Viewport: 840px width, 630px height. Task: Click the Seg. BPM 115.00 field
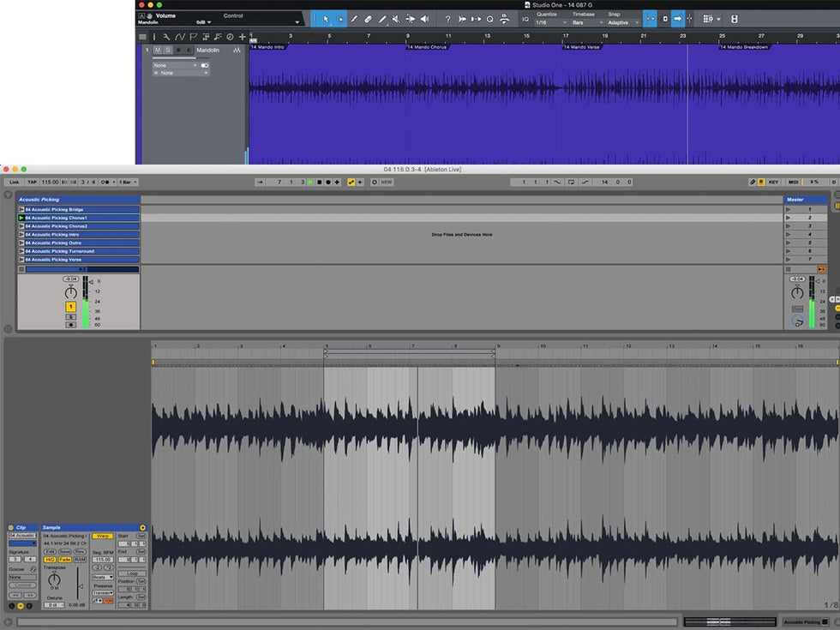pos(102,559)
